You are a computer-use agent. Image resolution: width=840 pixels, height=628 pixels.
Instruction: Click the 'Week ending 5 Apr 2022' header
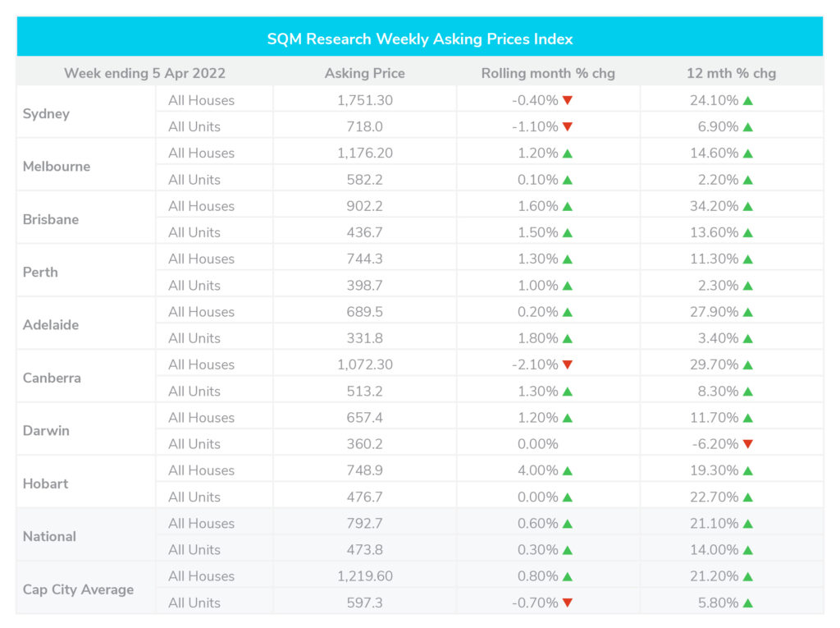(144, 73)
